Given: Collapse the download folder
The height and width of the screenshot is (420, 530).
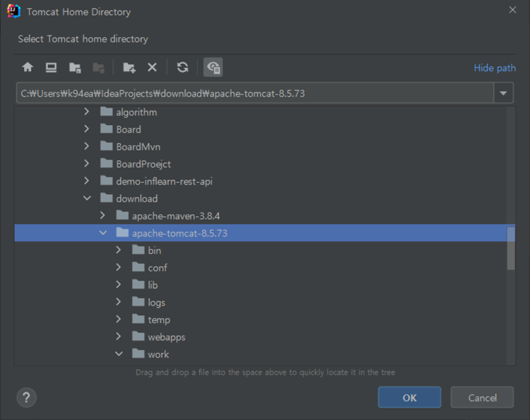Looking at the screenshot, I should click(x=87, y=198).
